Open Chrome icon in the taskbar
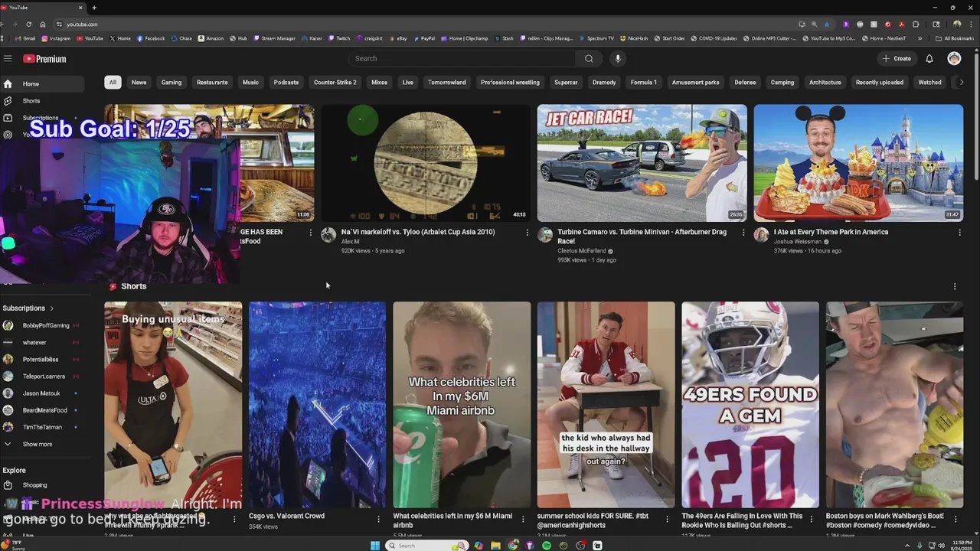 512,546
